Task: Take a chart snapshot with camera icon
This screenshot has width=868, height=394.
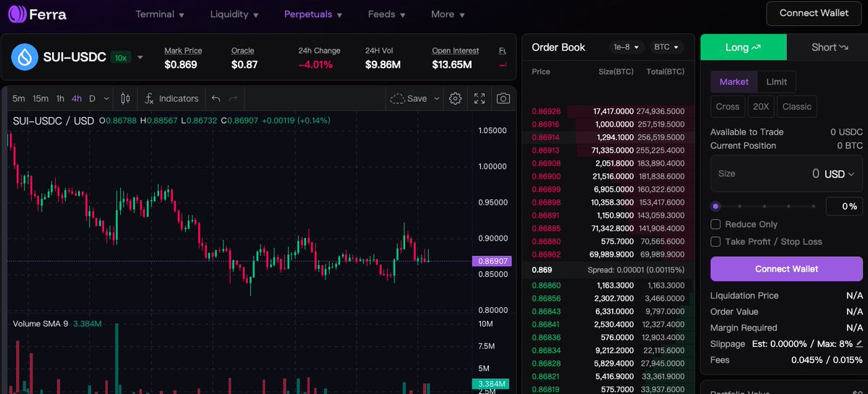Action: (x=503, y=98)
